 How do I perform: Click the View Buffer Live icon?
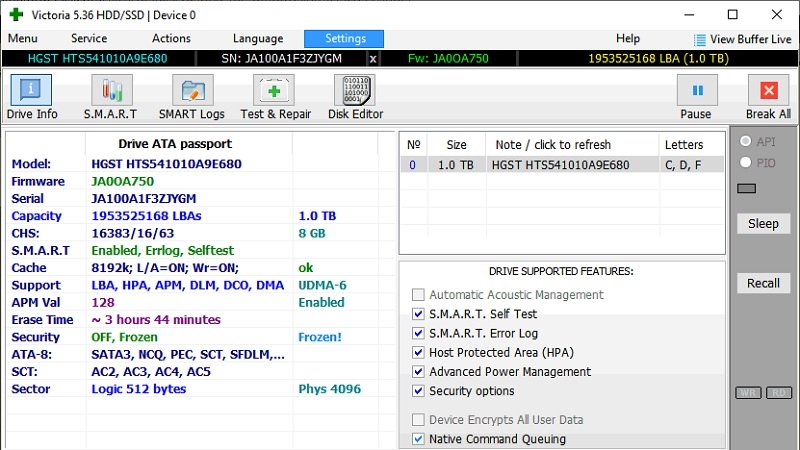(701, 39)
